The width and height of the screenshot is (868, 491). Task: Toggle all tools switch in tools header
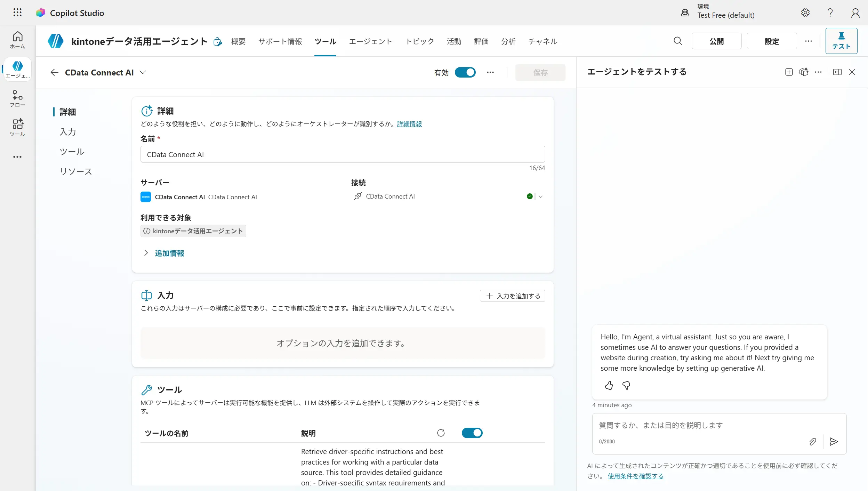tap(472, 433)
